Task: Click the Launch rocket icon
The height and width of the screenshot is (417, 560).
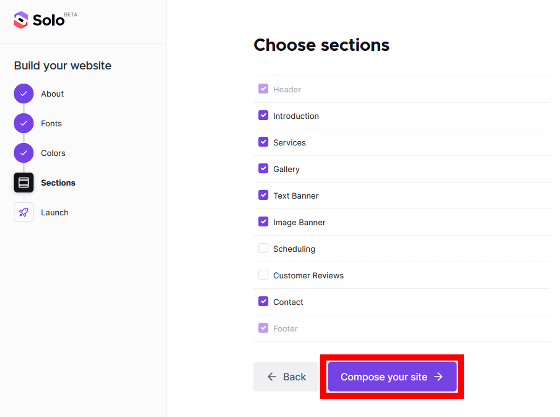Action: coord(24,212)
